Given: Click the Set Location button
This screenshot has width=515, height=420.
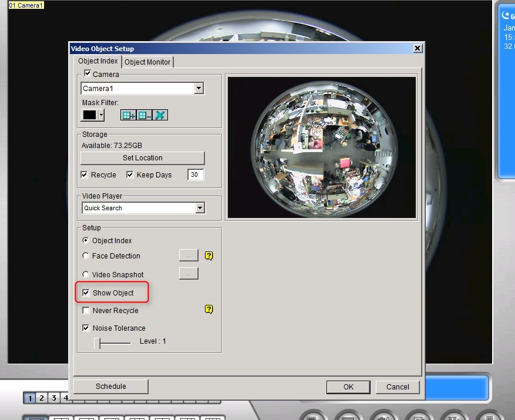Looking at the screenshot, I should pyautogui.click(x=143, y=158).
